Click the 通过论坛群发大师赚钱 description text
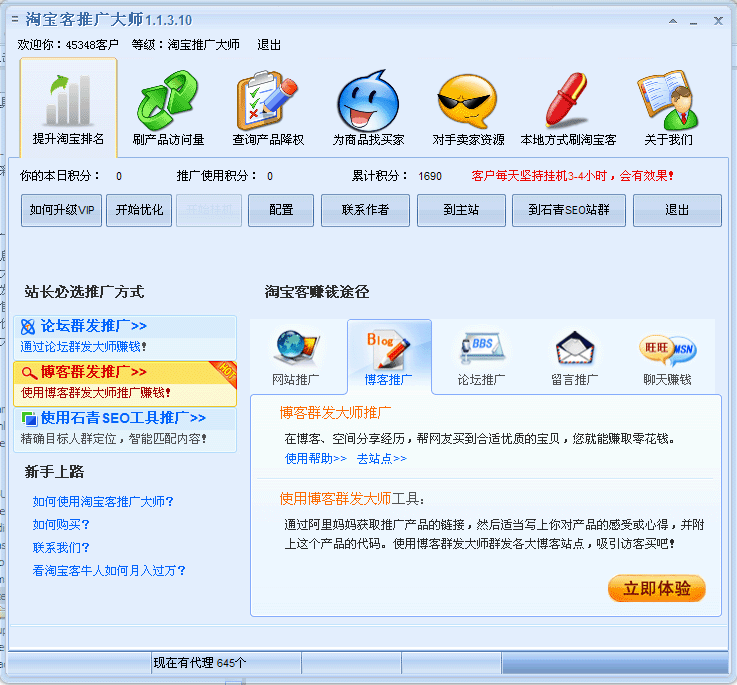 [x=83, y=347]
